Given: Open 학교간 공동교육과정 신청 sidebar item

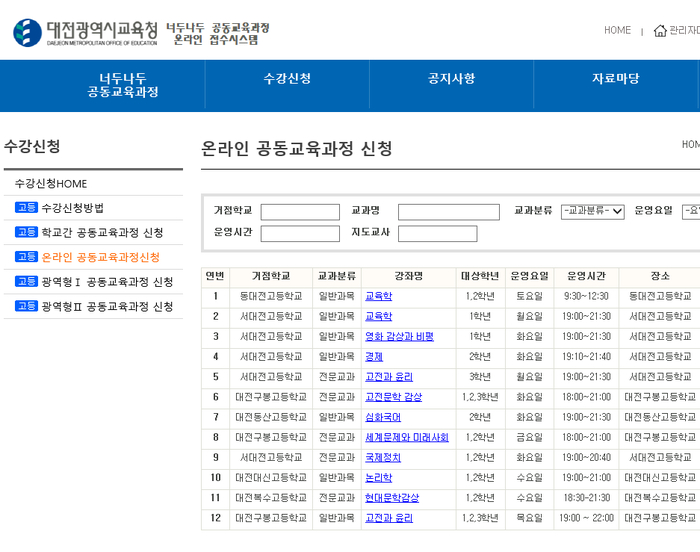Looking at the screenshot, I should pos(102,233).
